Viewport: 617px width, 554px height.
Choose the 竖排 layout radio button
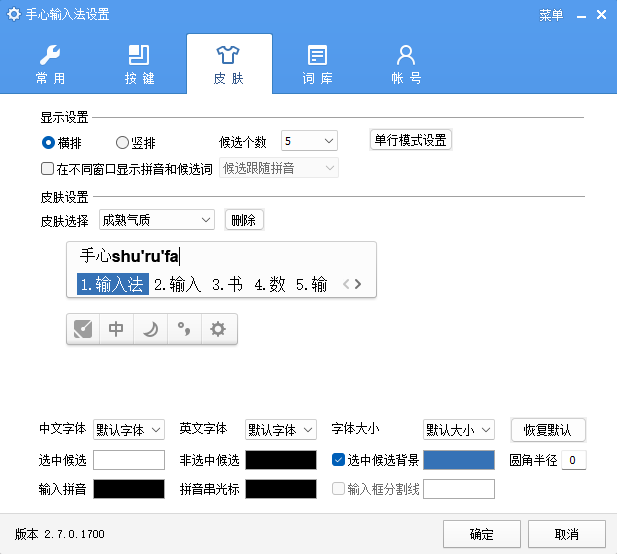[135, 142]
